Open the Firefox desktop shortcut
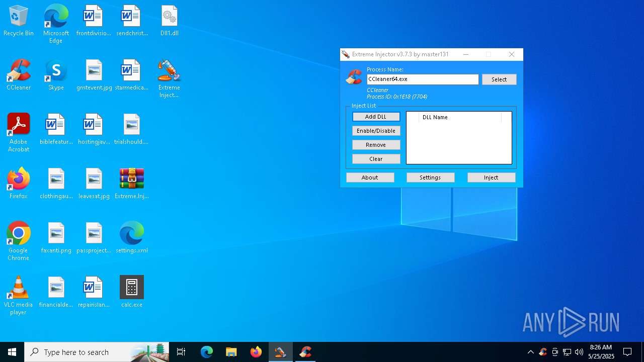Screen dimensions: 644x362 click(x=19, y=184)
